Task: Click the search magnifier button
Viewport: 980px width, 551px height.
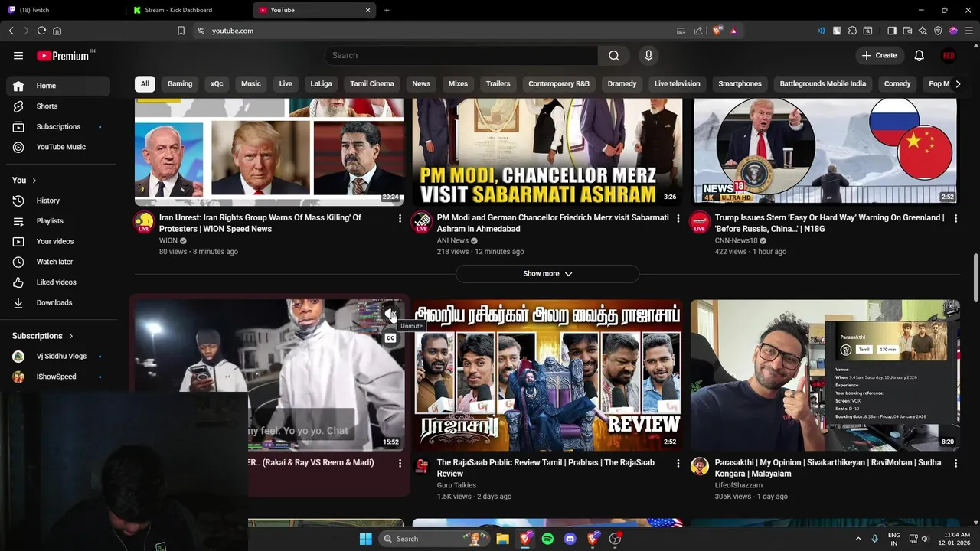Action: point(614,55)
